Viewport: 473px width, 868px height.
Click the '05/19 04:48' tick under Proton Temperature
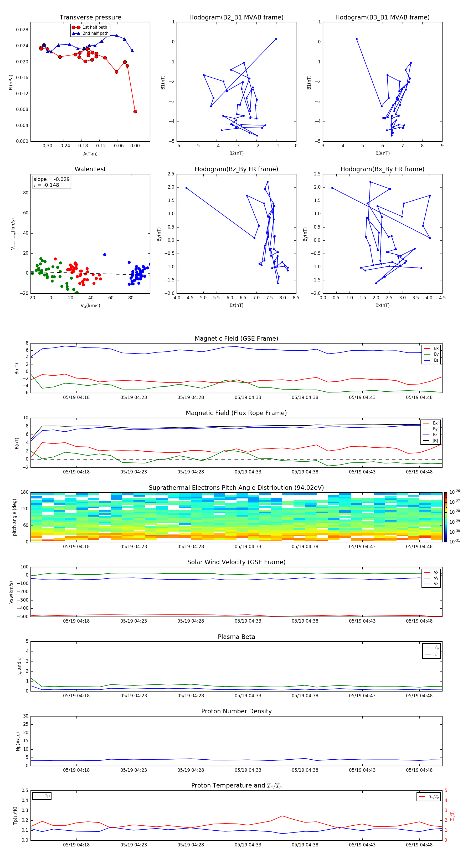coord(419,845)
